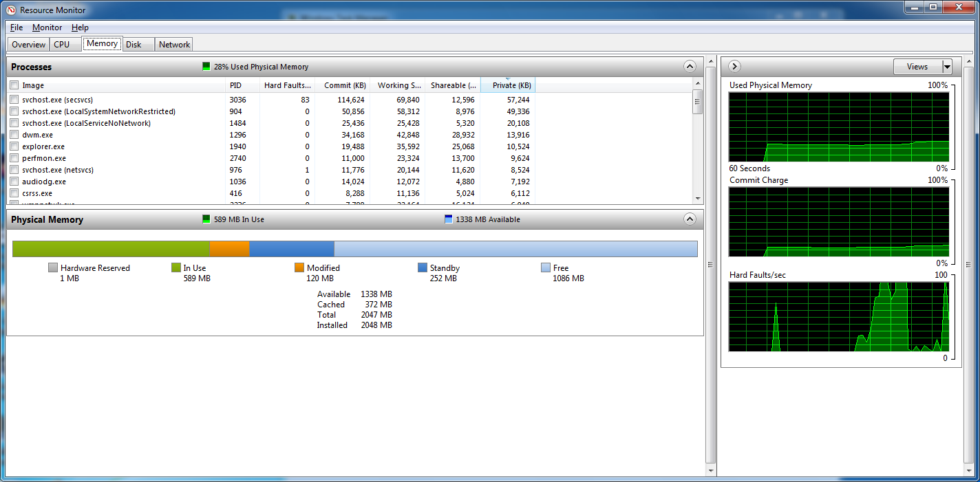Click the green 589 MB In Use indicator
The image size is (980, 482).
pyautogui.click(x=206, y=219)
